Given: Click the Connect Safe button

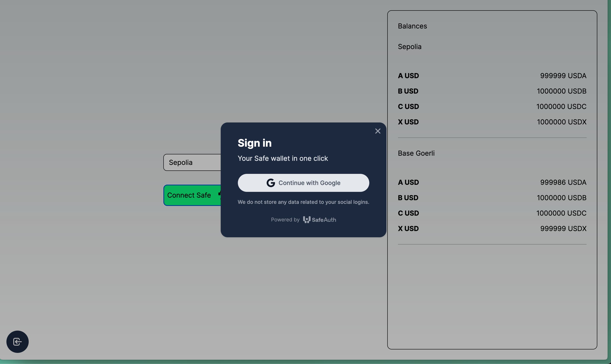Looking at the screenshot, I should 192,195.
